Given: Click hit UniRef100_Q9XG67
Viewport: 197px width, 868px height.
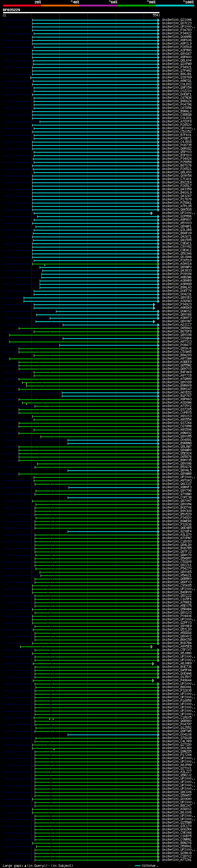Looking at the screenshot, I should (x=177, y=54).
